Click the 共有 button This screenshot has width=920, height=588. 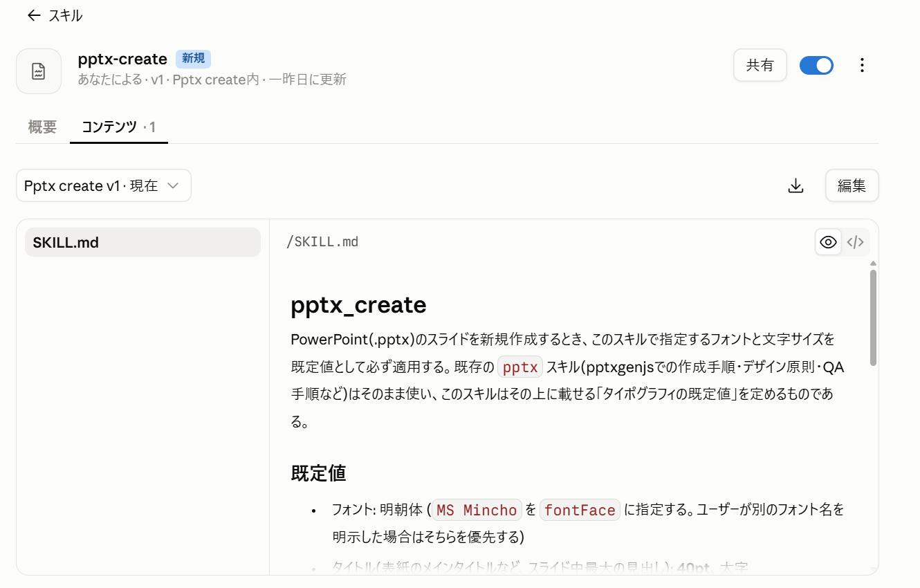coord(760,65)
